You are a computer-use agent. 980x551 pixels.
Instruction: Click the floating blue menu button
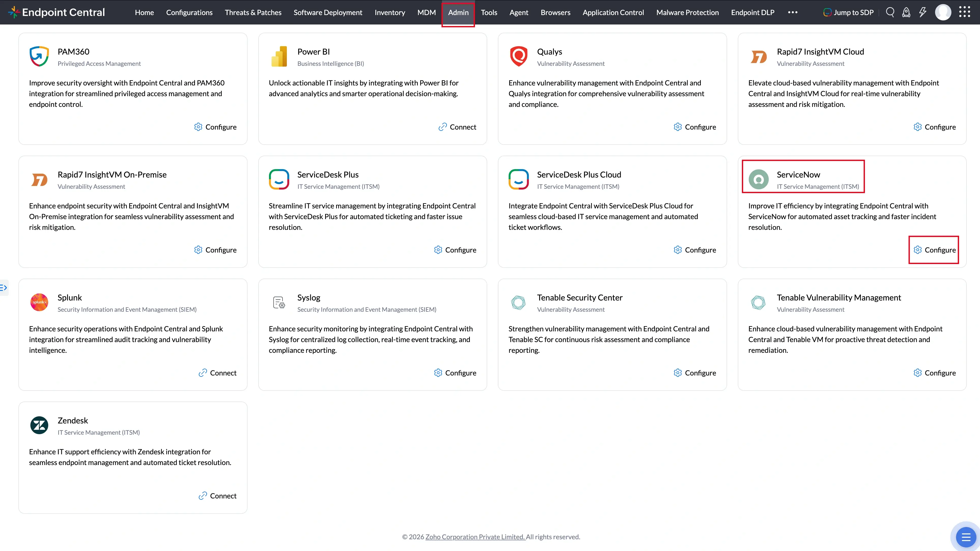pos(965,537)
